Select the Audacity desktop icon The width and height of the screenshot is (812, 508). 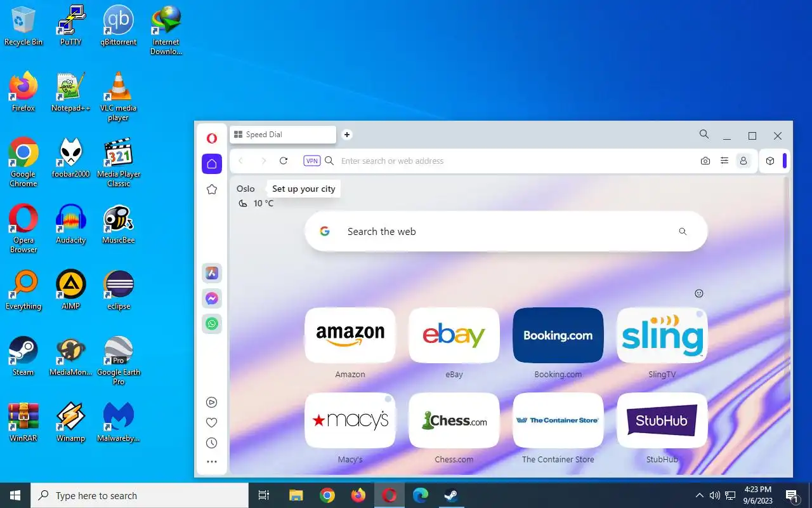pyautogui.click(x=71, y=225)
